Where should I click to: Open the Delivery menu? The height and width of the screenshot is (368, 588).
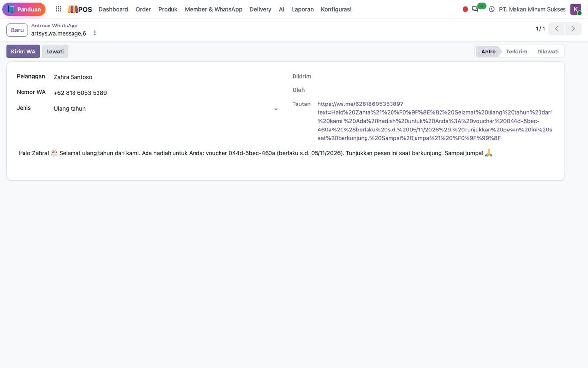(260, 9)
